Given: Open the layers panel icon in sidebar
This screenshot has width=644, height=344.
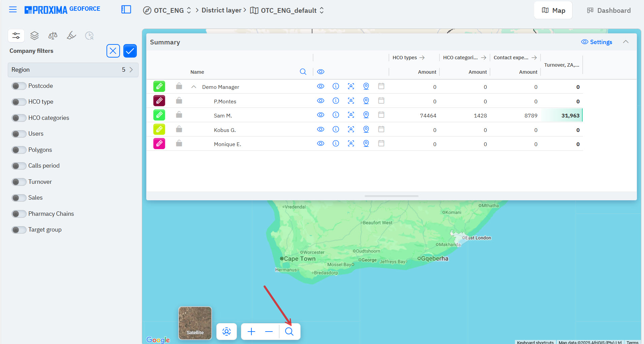Looking at the screenshot, I should pos(34,36).
